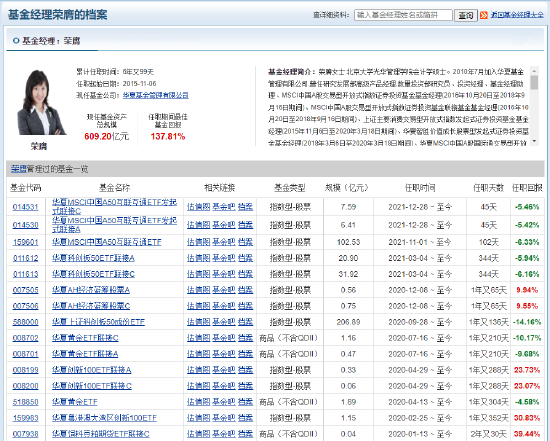Open fund 华夏上证科创板50成份ETF

coord(98,322)
